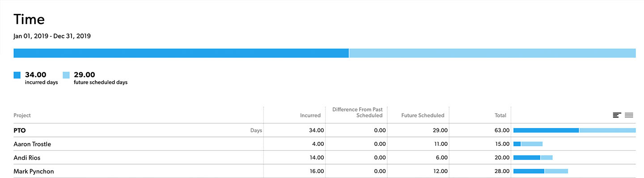Viewport: 644px width, 178px height.
Task: Sort by Difference From Past Scheduled header
Action: (x=357, y=112)
